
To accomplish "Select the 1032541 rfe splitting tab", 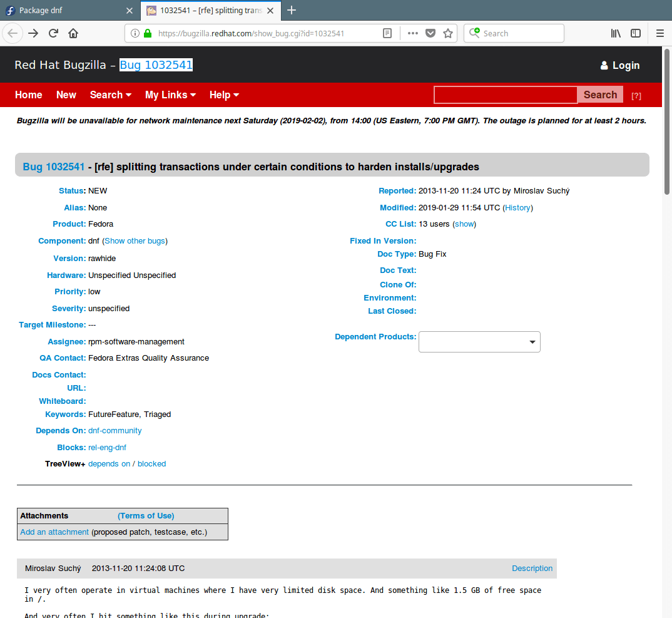I will pyautogui.click(x=210, y=10).
